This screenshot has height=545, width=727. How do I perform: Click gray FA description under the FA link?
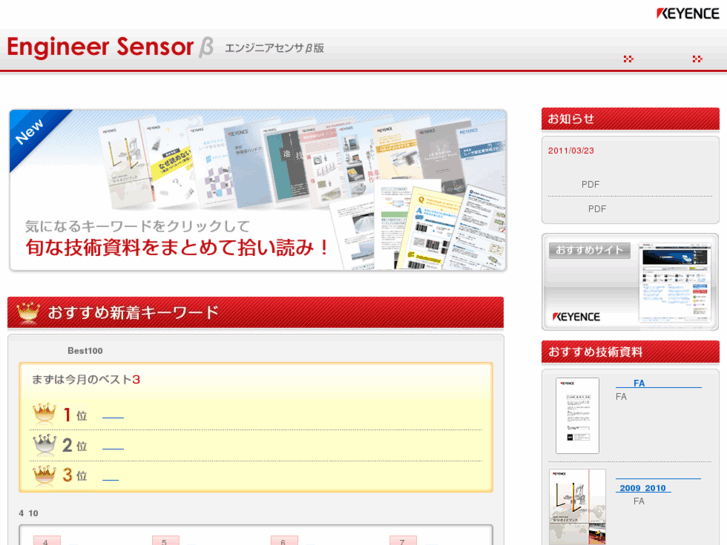tap(621, 397)
